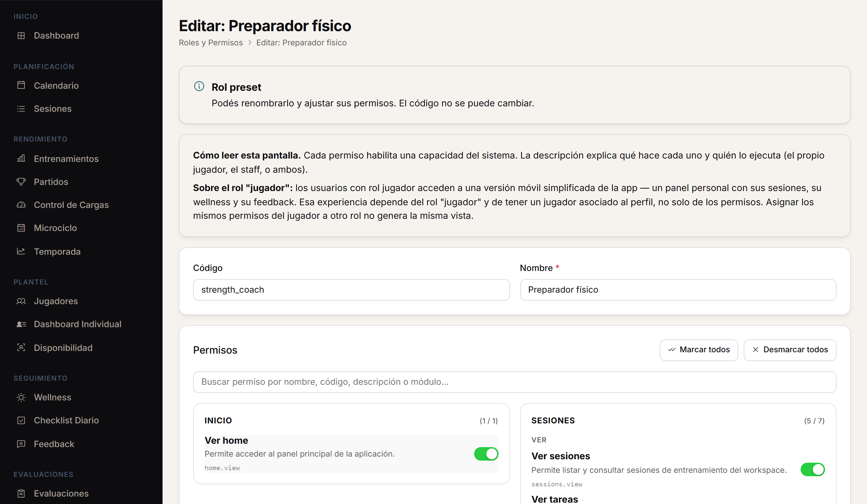Click the SESIONES count (5 / 7)
This screenshot has width=867, height=504.
point(814,421)
